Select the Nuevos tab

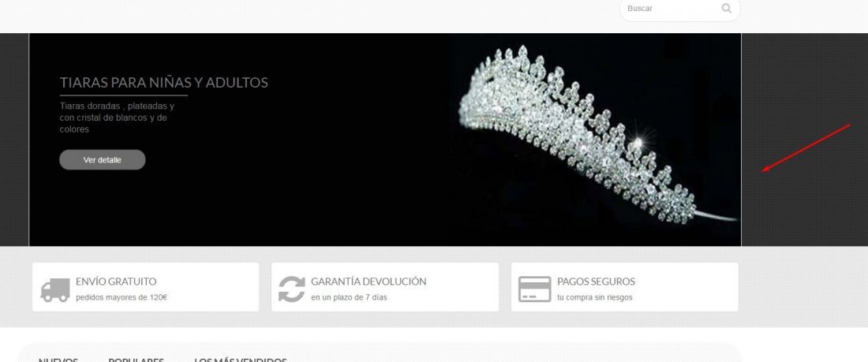[58, 360]
